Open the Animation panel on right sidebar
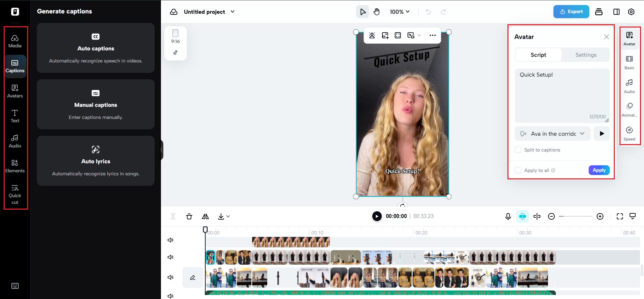644x299 pixels. [x=629, y=110]
